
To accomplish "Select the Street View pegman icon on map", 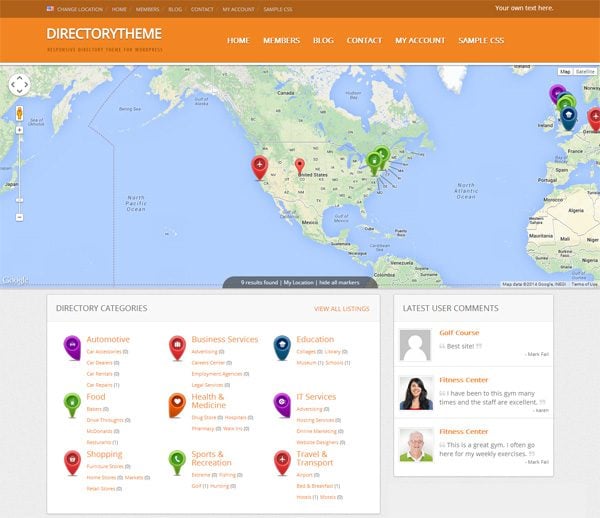I will [x=20, y=114].
